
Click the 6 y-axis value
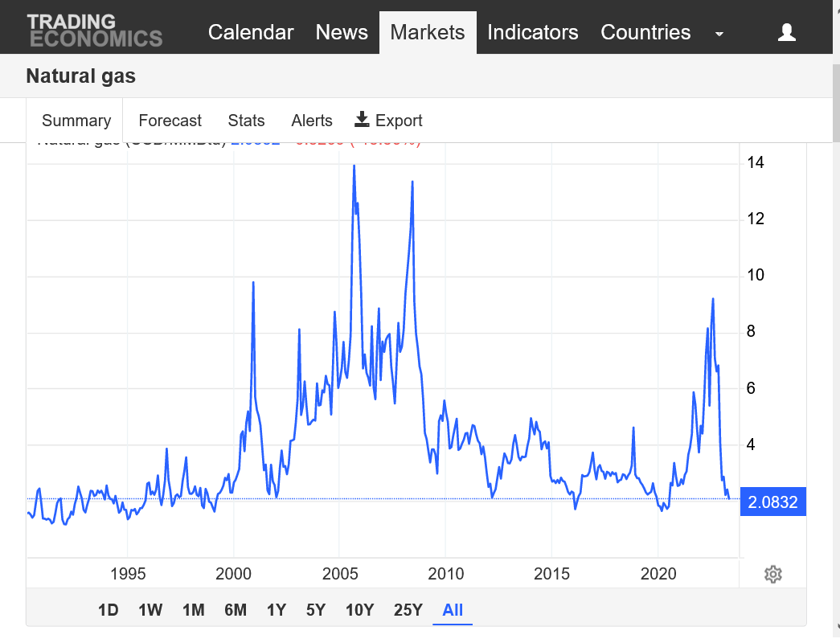point(751,388)
